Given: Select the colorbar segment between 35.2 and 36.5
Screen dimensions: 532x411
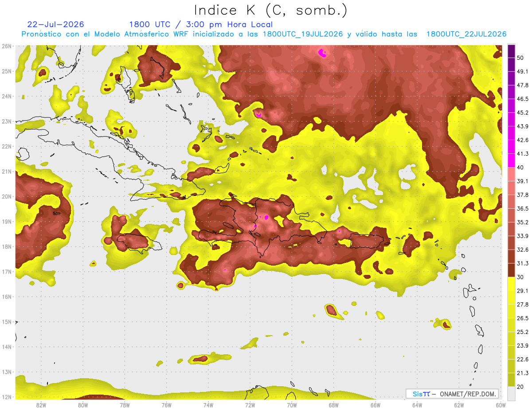Looking at the screenshot, I should click(511, 215).
